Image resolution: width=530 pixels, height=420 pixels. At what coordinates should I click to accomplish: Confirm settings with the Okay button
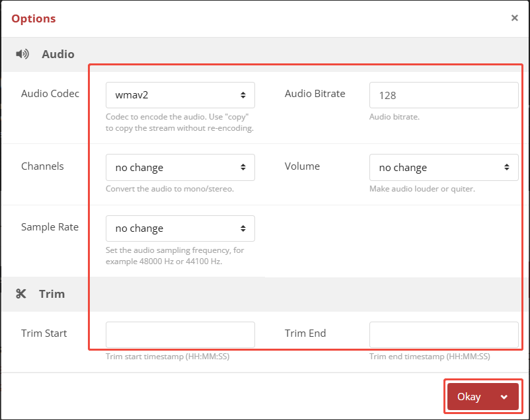coord(469,396)
